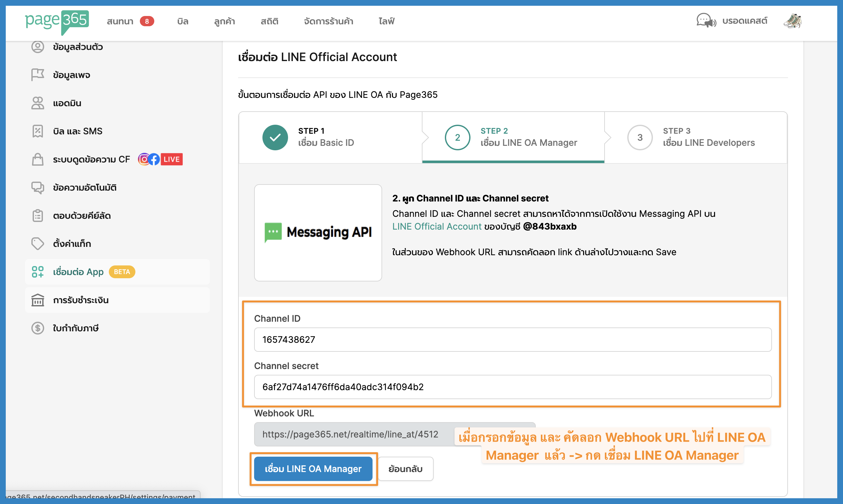Image resolution: width=843 pixels, height=504 pixels.
Task: Focus the Channel ID input field
Action: 513,339
